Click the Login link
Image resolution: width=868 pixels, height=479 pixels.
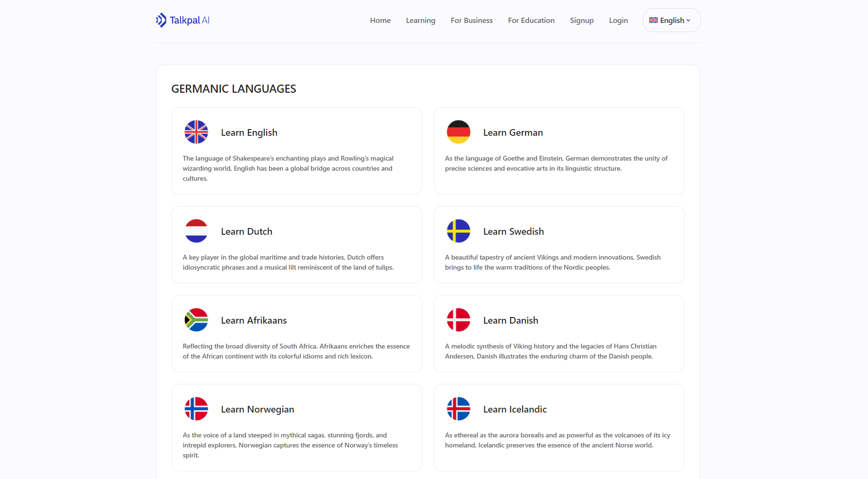[x=618, y=21]
